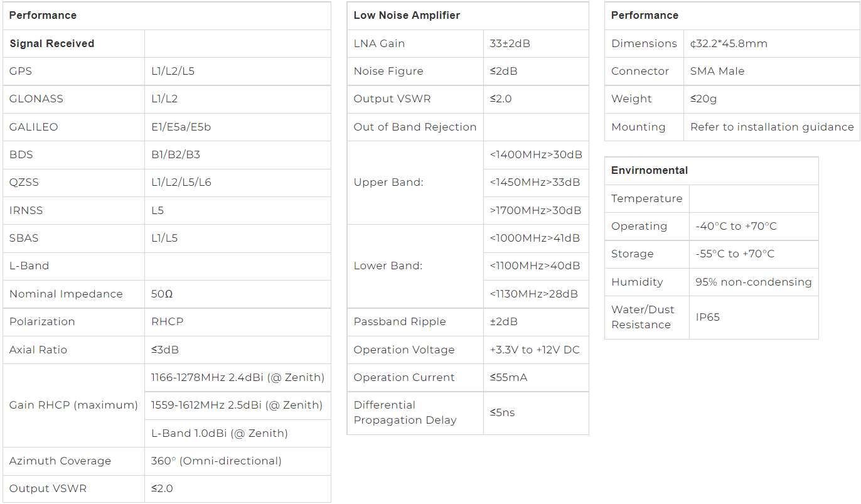Screen dimensions: 861x504
Task: Click the Nominal Impedance 50Ω value
Action: point(162,294)
